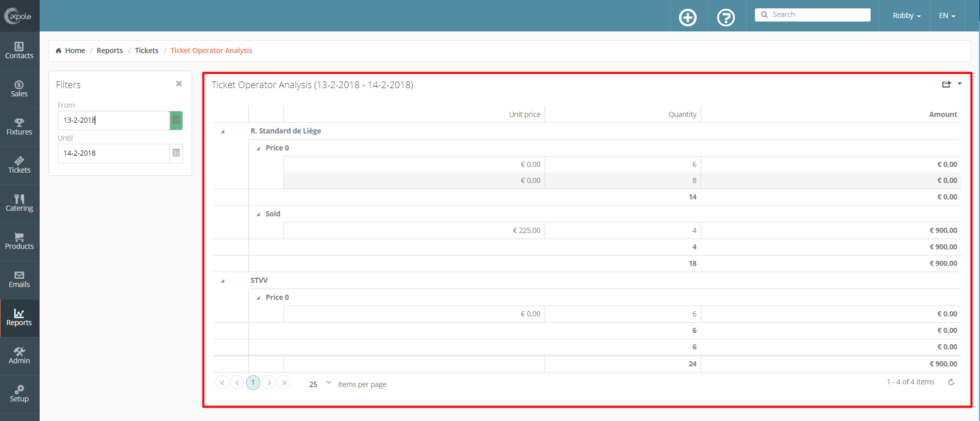
Task: Open Reports sidebar item
Action: click(19, 318)
